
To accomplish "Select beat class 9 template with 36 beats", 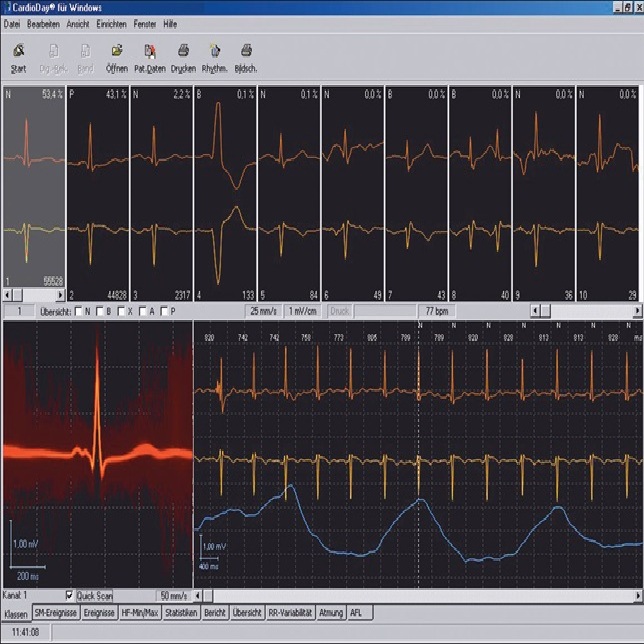I will point(544,193).
